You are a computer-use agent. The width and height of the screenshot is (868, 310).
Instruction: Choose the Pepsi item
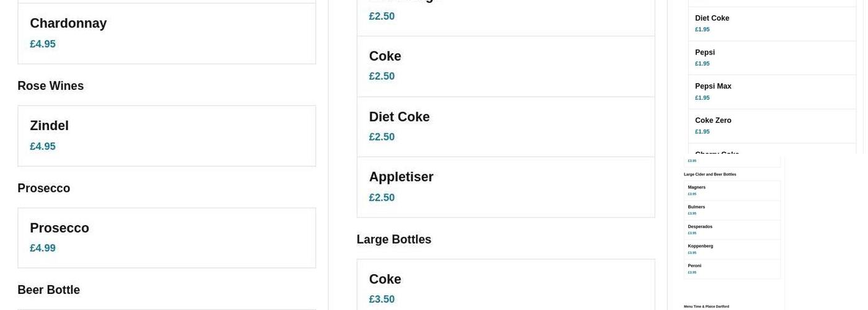tap(772, 58)
